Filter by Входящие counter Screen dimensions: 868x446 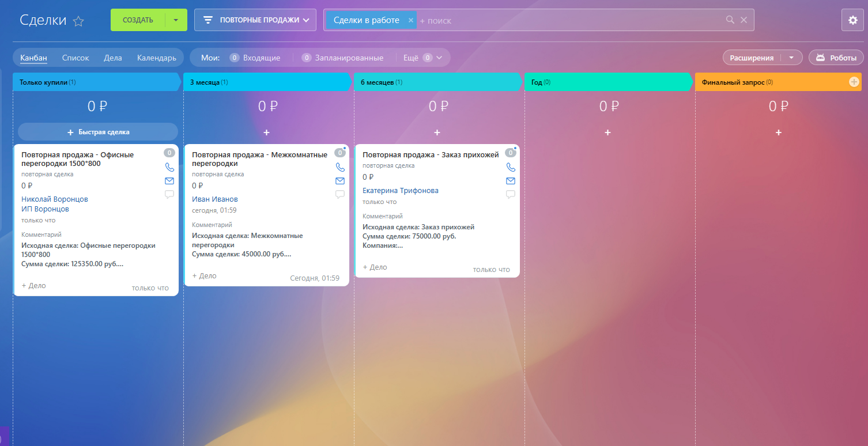click(x=255, y=58)
